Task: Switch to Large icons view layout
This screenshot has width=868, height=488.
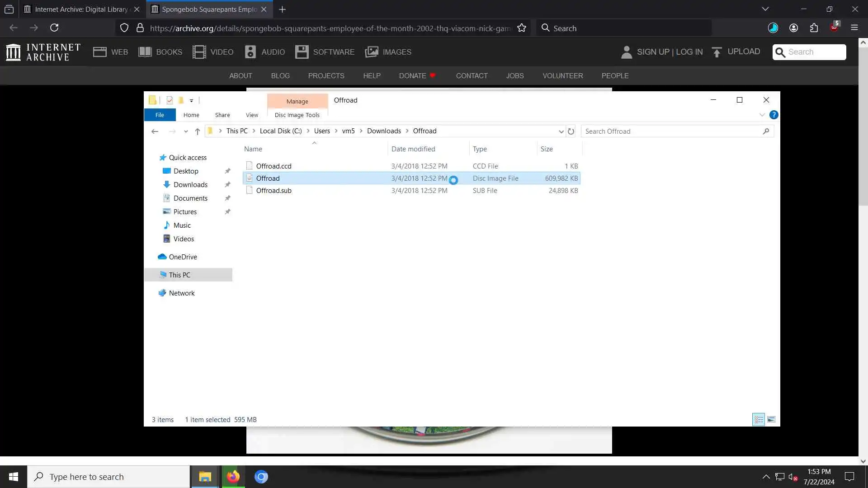Action: (771, 420)
